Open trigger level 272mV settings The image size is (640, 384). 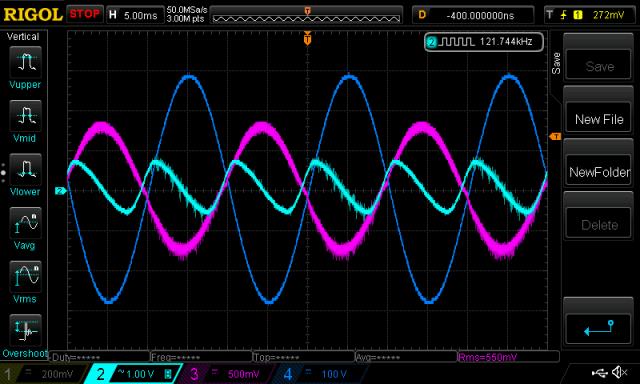pyautogui.click(x=589, y=15)
